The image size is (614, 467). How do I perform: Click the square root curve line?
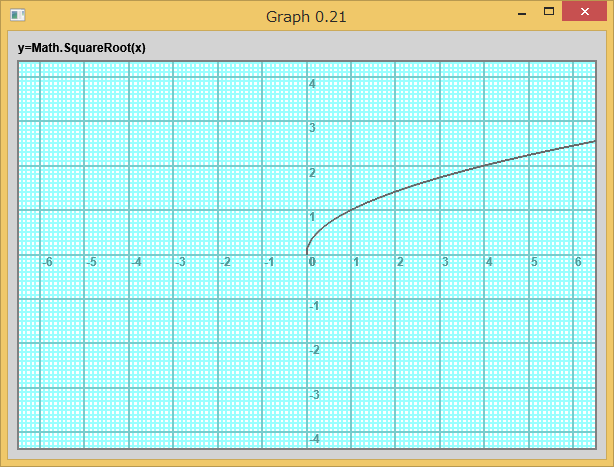tap(440, 178)
